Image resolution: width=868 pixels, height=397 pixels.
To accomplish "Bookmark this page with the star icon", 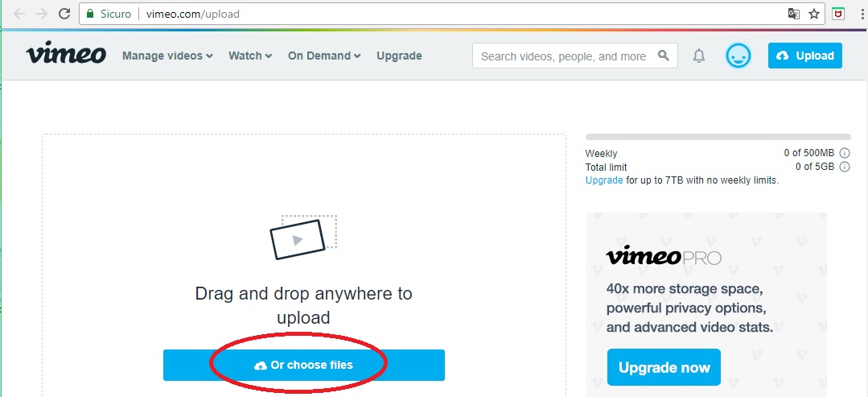I will [814, 14].
